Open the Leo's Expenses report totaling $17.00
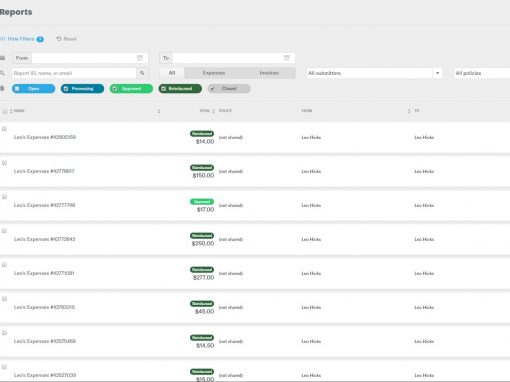Screen dimensions: 510x382 (x=44, y=205)
